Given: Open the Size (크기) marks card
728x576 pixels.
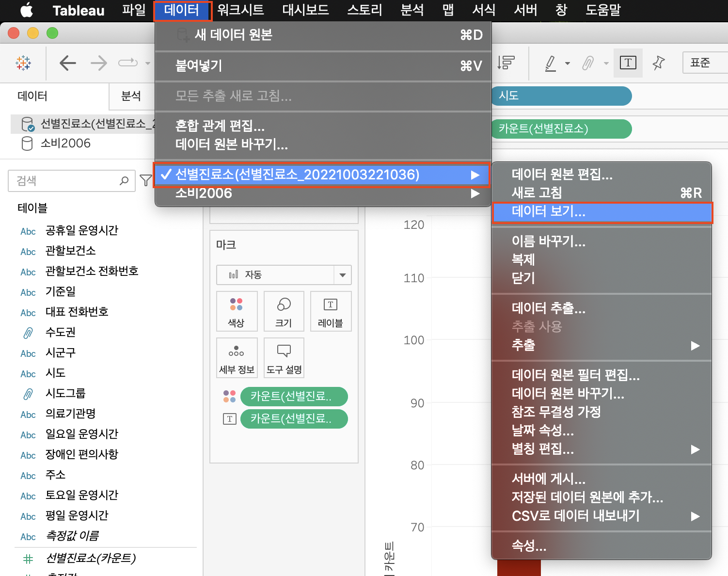Looking at the screenshot, I should pyautogui.click(x=284, y=311).
